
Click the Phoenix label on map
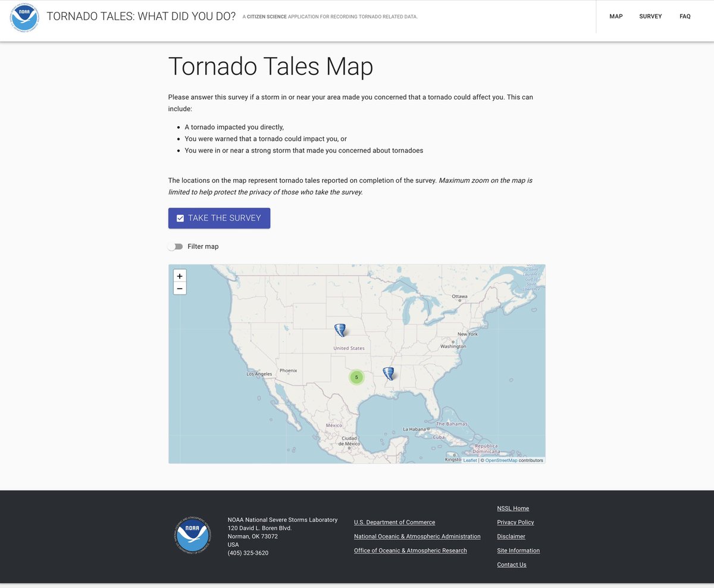click(x=288, y=370)
